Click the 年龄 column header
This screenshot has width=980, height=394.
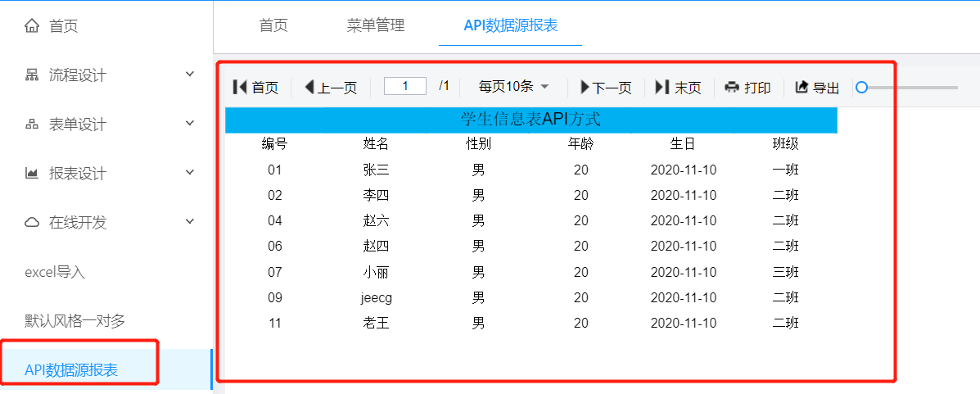[580, 144]
